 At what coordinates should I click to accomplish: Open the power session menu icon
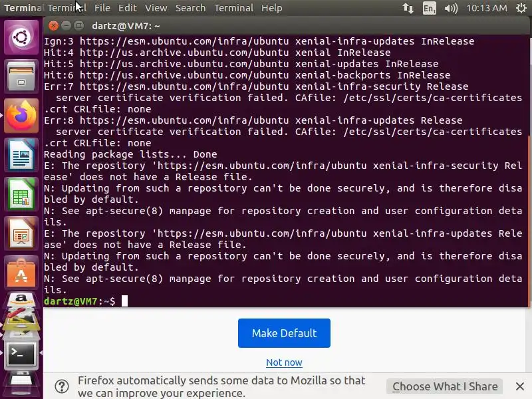(x=521, y=8)
